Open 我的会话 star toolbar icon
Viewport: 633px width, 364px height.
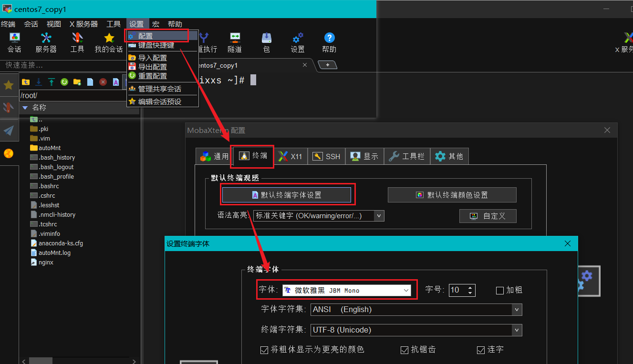(x=109, y=42)
